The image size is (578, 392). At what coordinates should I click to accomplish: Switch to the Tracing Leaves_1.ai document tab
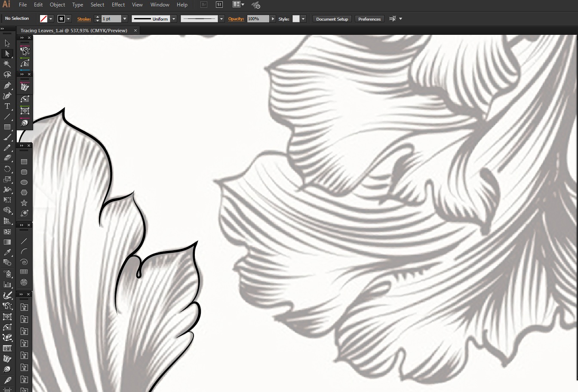[74, 31]
